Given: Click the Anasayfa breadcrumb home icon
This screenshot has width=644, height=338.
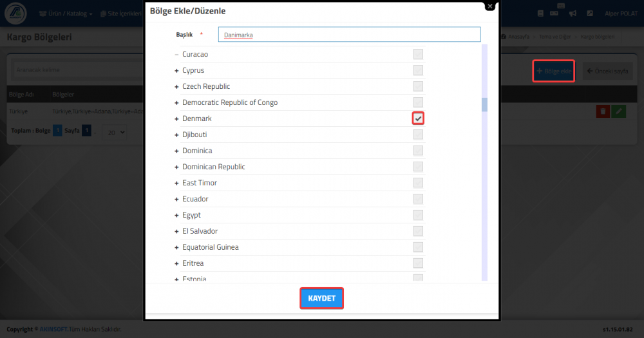Looking at the screenshot, I should 504,37.
